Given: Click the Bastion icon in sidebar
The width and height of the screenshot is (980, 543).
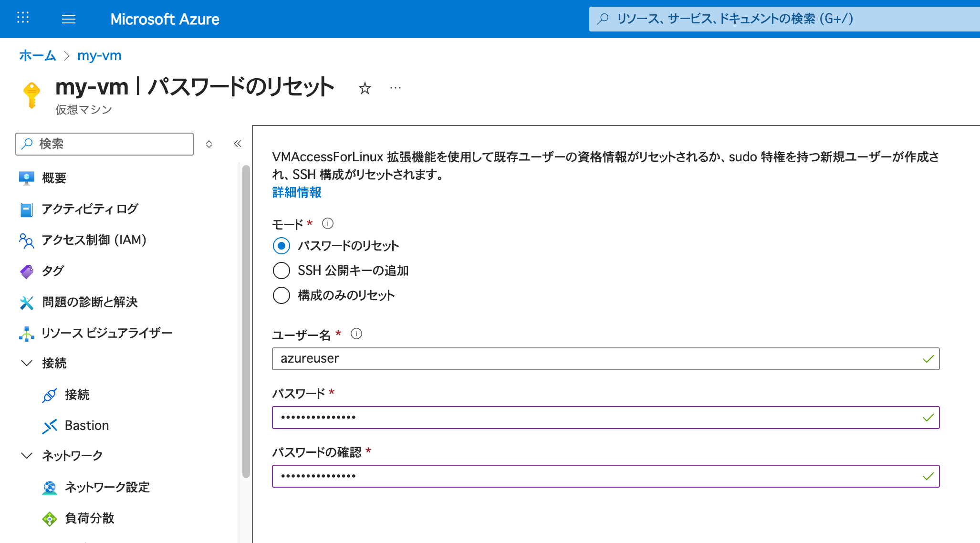Looking at the screenshot, I should click(50, 426).
